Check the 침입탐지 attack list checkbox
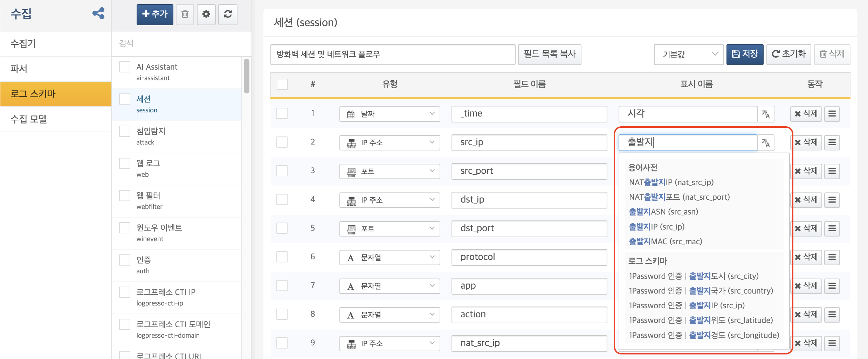The image size is (868, 359). pos(125,131)
